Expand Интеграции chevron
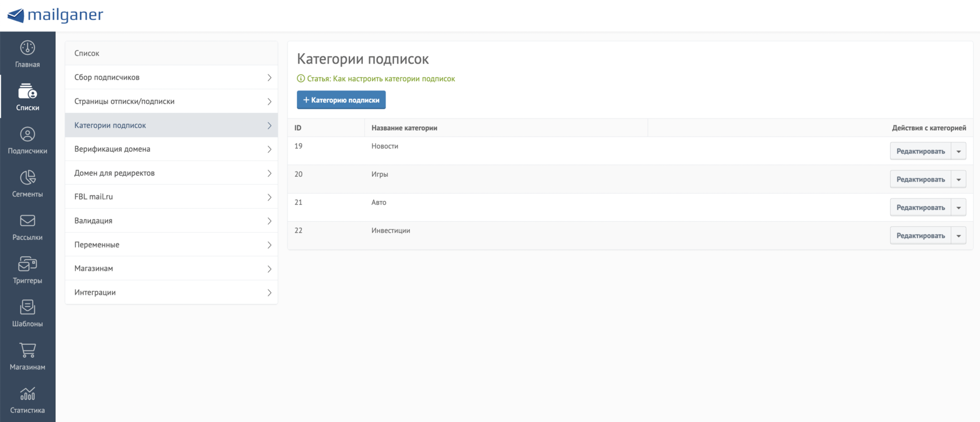This screenshot has width=980, height=422. tap(269, 293)
